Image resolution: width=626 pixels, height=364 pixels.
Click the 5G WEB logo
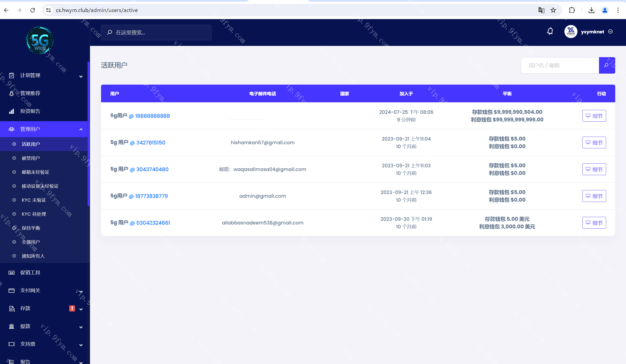(40, 40)
